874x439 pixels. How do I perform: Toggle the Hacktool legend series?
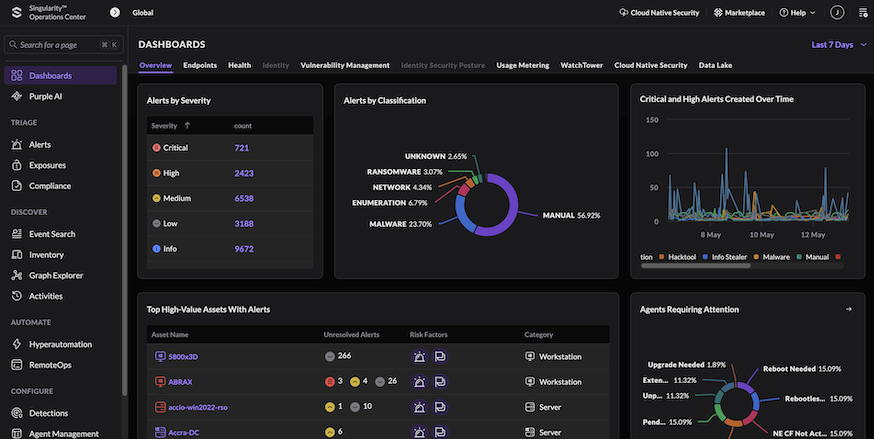click(677, 257)
